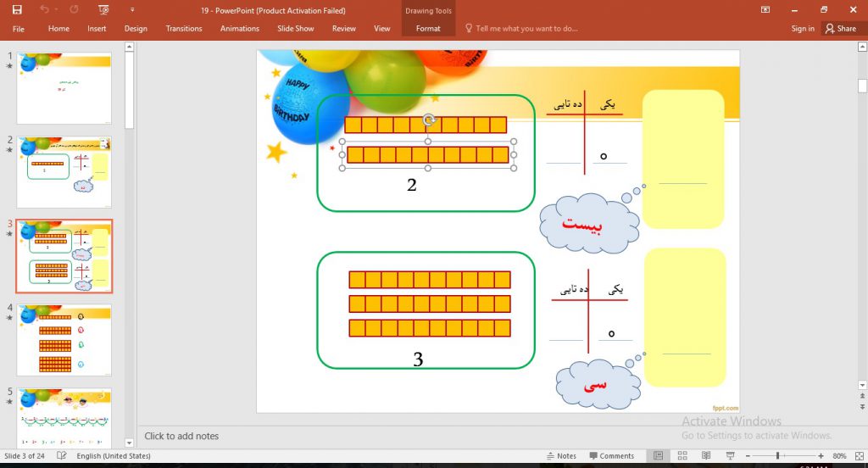
Task: Click the Undo arrow icon
Action: (x=43, y=9)
